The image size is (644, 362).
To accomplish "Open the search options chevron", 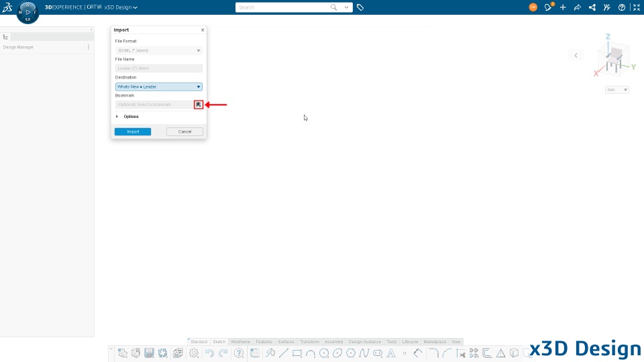I will [x=346, y=7].
